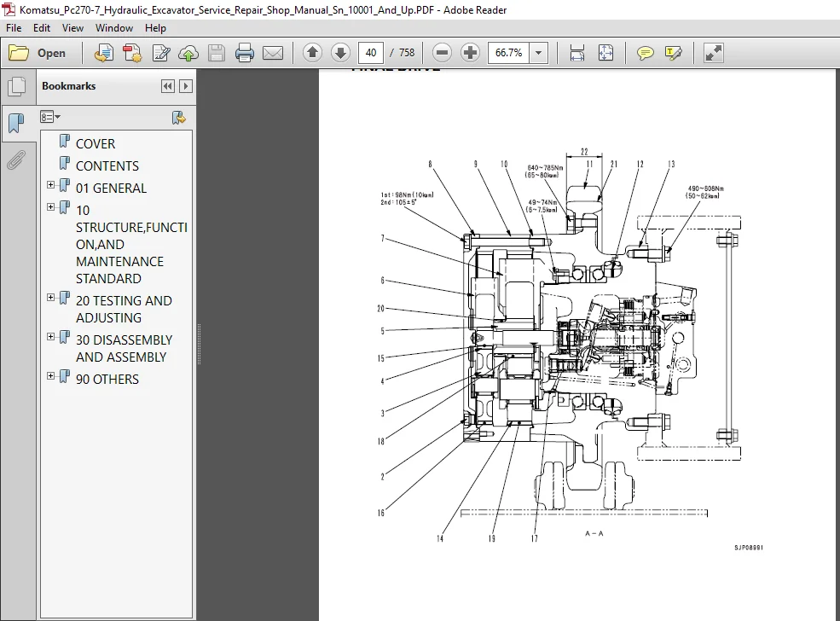Click the COVER bookmark ribbon icon

point(64,142)
